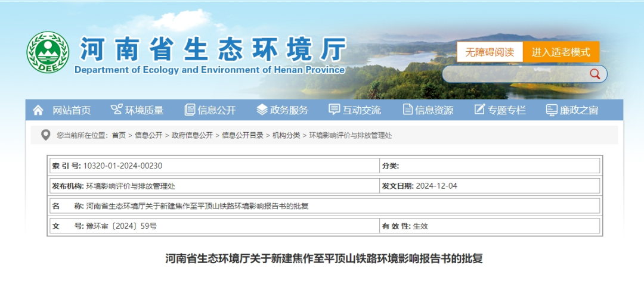Click the bold article heading below table
This screenshot has height=290, width=644.
point(324,259)
